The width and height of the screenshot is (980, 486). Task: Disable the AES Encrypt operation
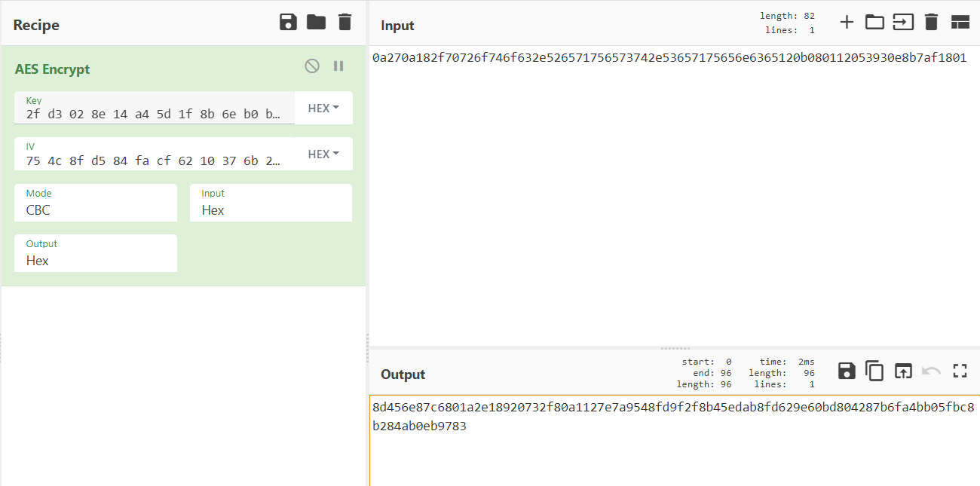click(312, 66)
